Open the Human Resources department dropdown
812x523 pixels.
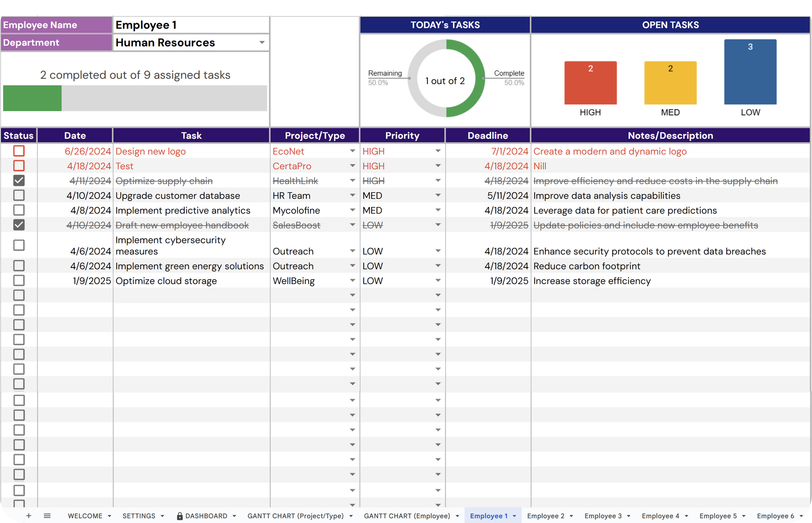point(262,42)
